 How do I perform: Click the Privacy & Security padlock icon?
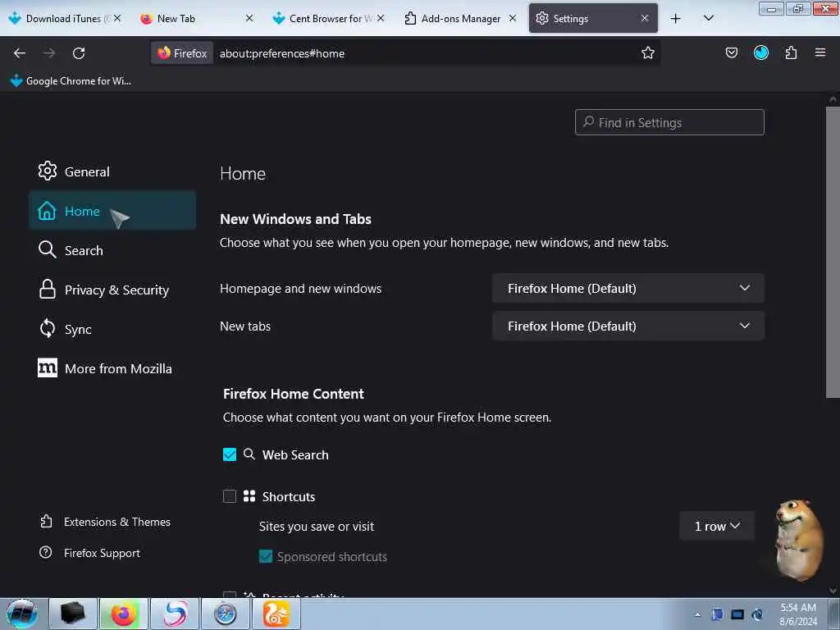tap(47, 289)
